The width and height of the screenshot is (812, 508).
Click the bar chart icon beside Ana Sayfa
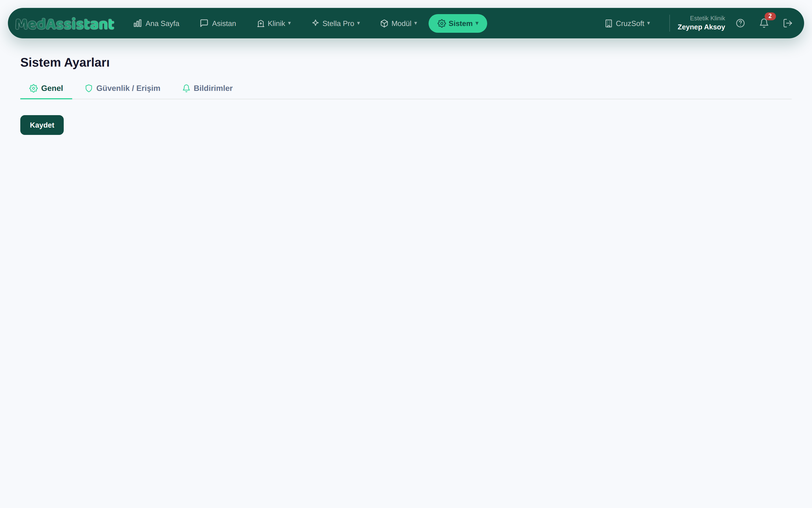pyautogui.click(x=138, y=23)
